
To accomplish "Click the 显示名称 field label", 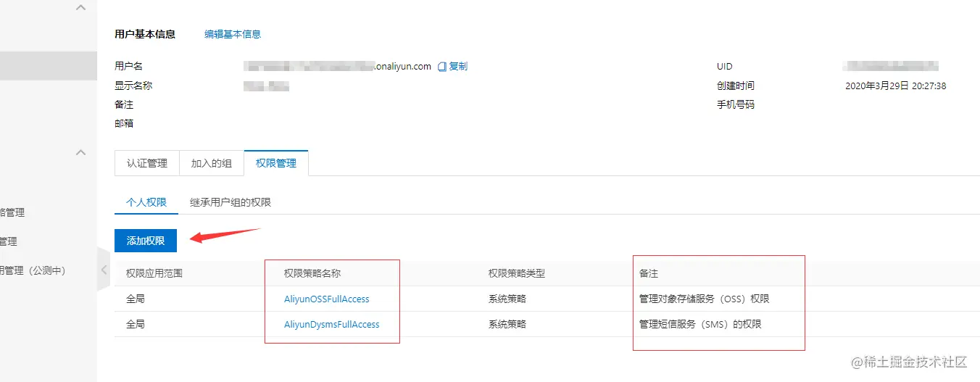I will click(x=133, y=86).
